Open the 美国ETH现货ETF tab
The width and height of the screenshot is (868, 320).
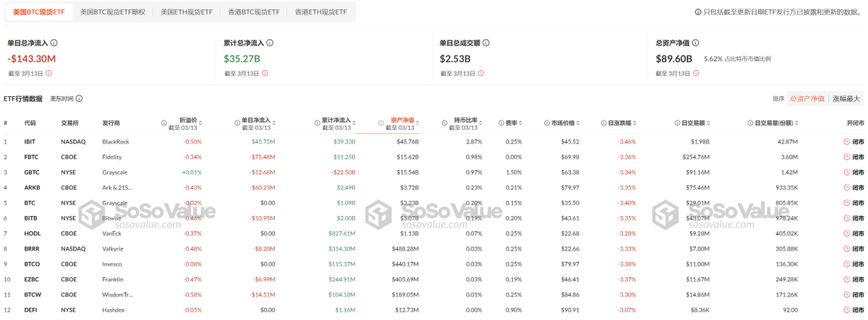coord(187,12)
